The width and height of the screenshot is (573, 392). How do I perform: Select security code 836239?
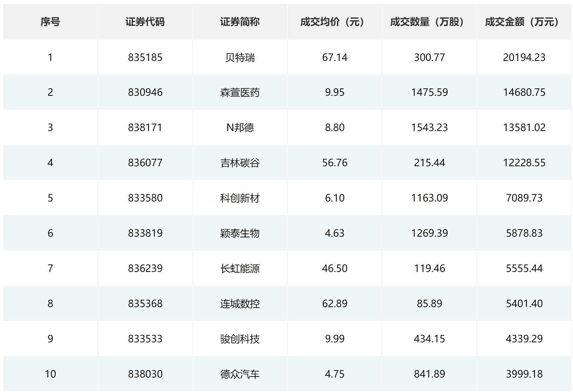145,268
